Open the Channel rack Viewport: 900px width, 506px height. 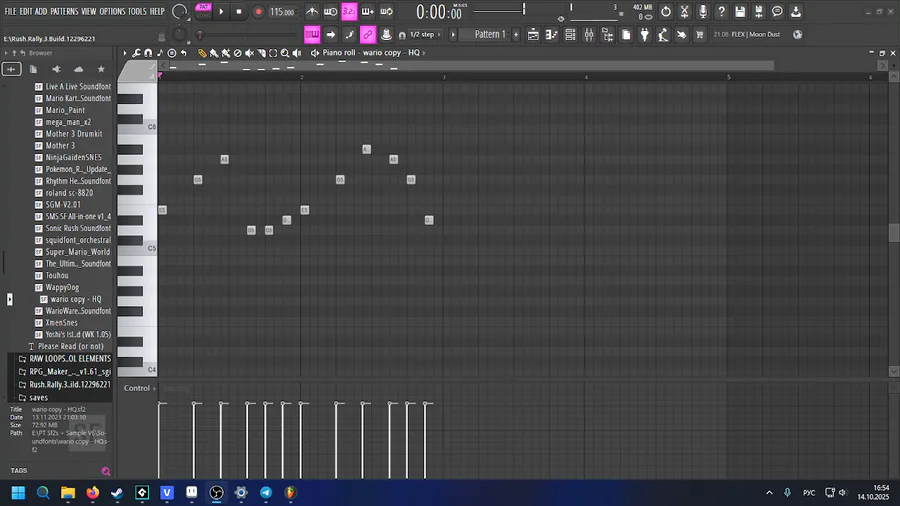click(x=570, y=34)
